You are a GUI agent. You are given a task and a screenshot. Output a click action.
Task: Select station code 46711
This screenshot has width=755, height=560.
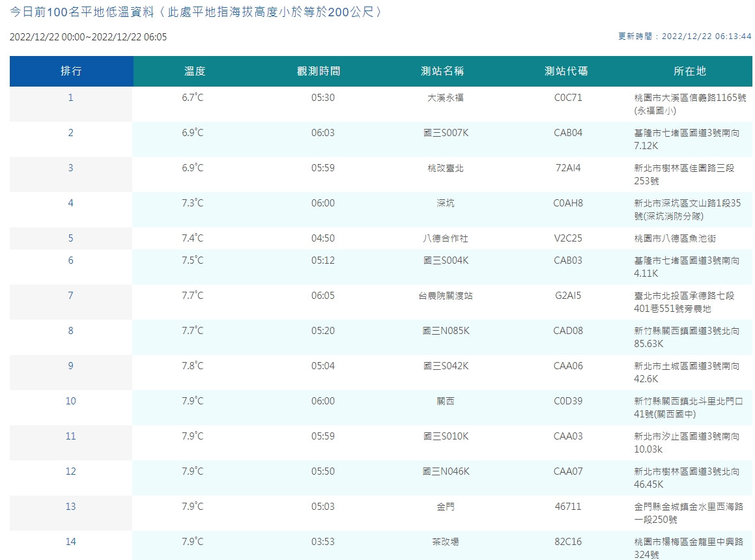(x=568, y=507)
